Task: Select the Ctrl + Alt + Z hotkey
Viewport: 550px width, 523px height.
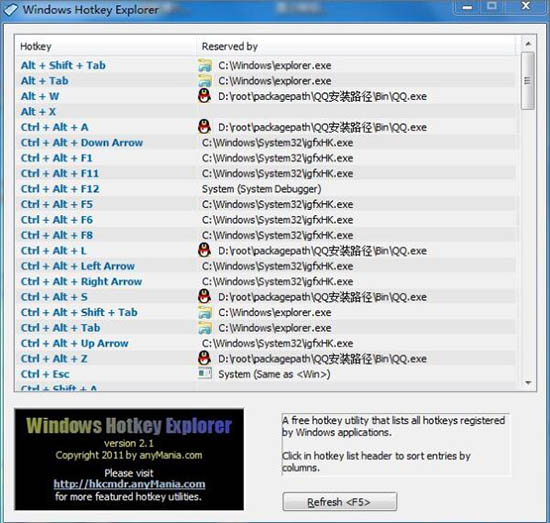Action: tap(54, 358)
